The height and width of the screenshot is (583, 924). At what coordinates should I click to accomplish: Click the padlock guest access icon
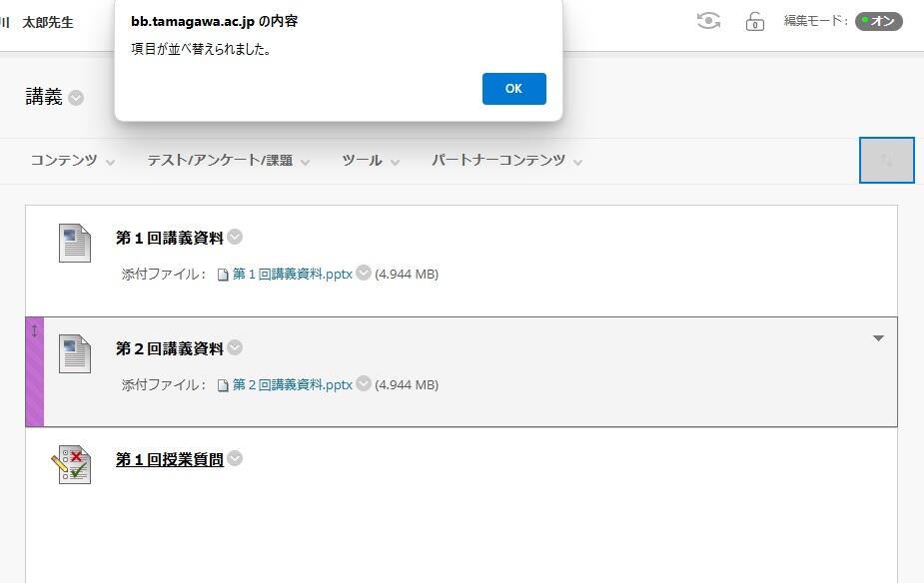[x=755, y=21]
